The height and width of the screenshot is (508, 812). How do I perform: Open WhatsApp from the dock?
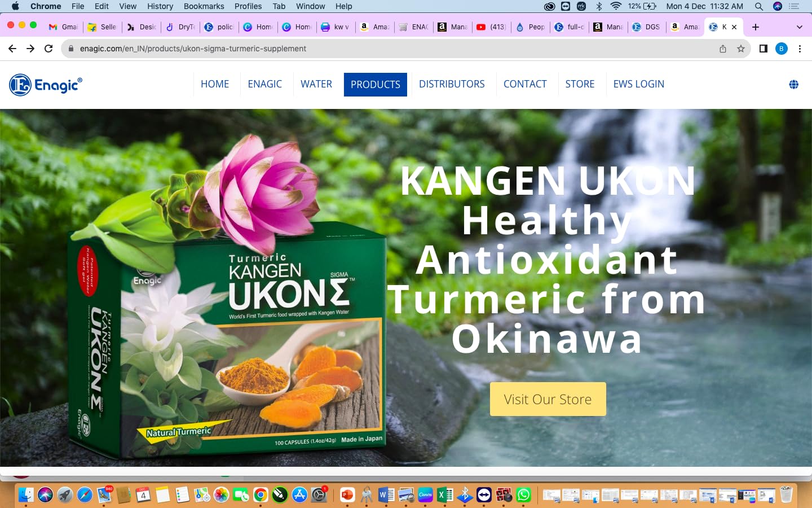pyautogui.click(x=524, y=495)
